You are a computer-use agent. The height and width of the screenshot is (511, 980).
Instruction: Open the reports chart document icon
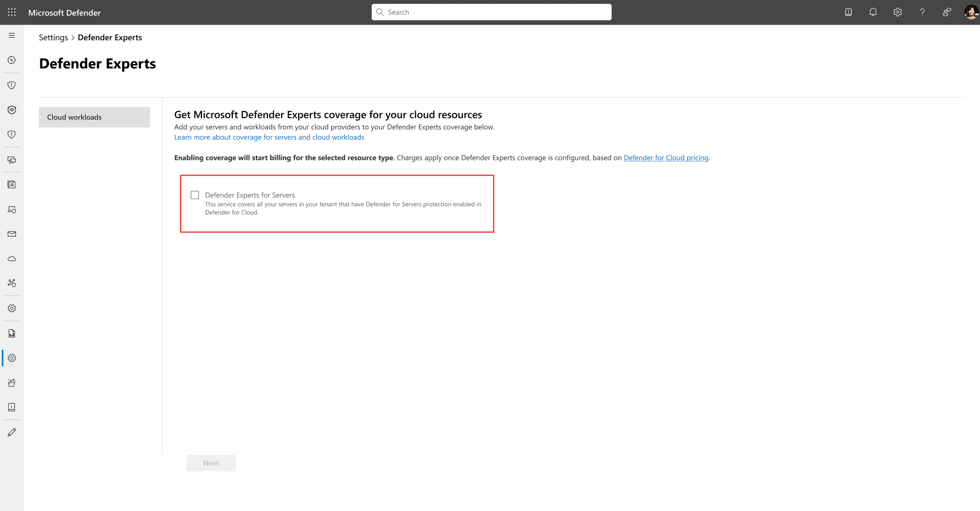click(x=12, y=333)
